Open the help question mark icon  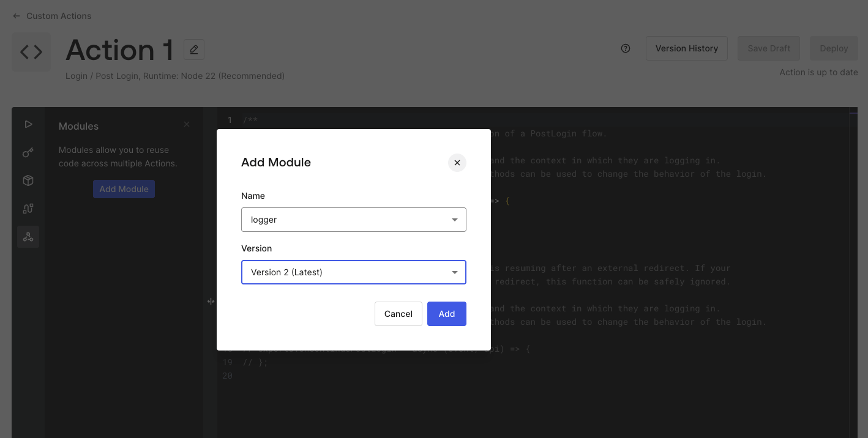626,48
